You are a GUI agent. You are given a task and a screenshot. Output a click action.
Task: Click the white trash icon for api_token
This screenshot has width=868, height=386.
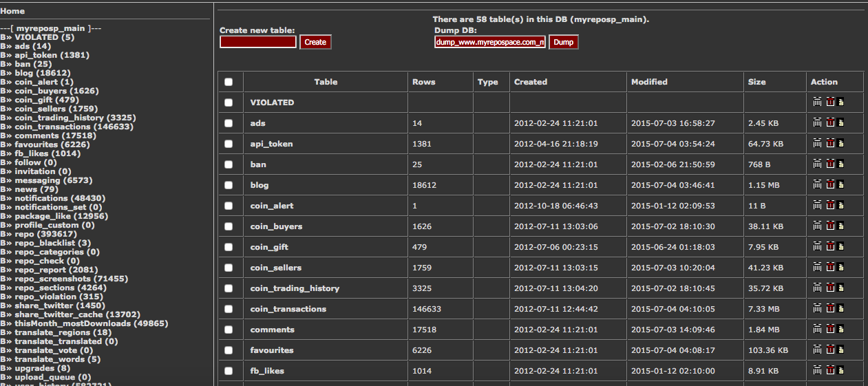tap(817, 143)
